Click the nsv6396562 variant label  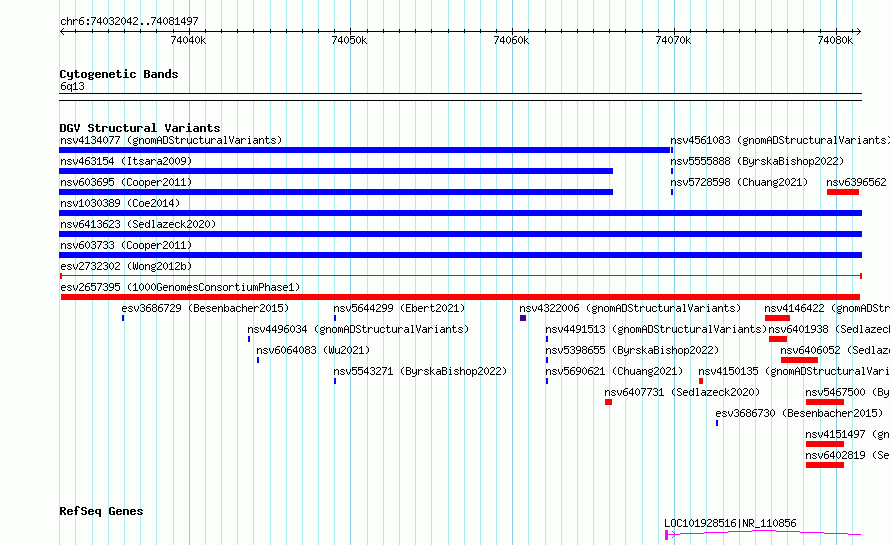coord(856,182)
